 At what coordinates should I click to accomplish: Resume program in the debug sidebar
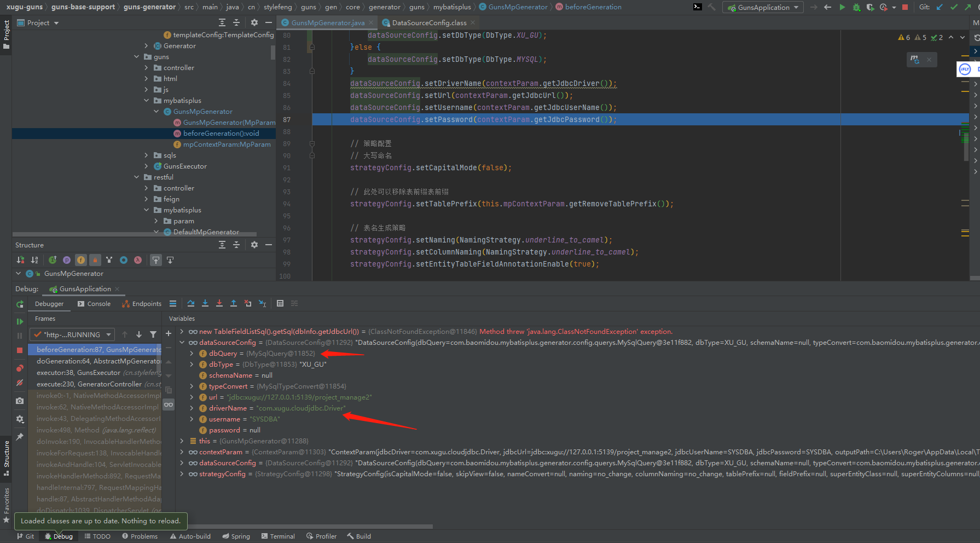click(20, 321)
